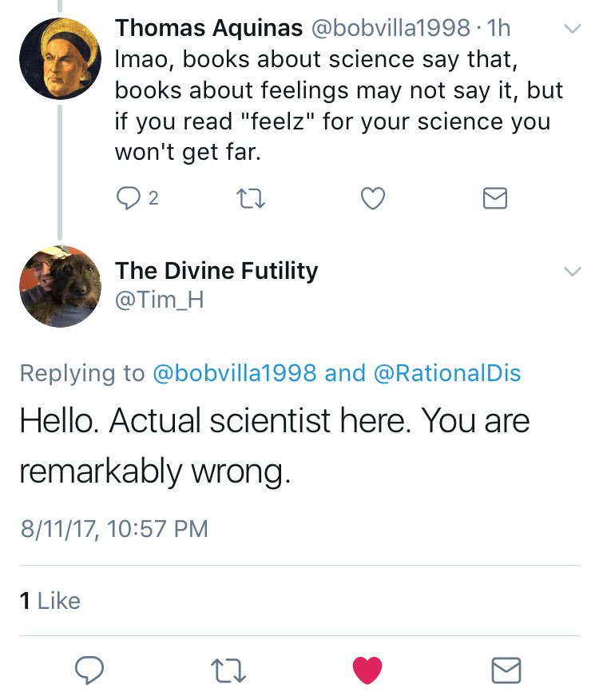Screen dimensions: 599x700
Task: Tap The Divine Futility display name
Action: click(x=216, y=271)
